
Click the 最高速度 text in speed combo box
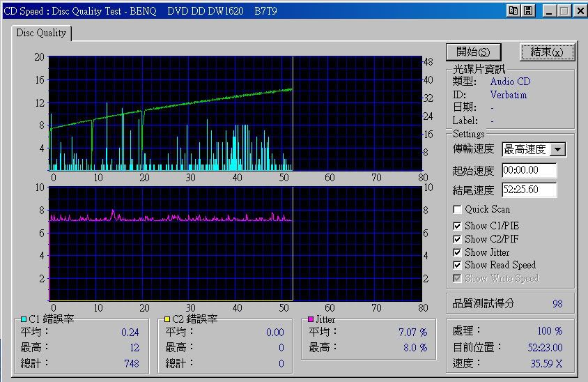[525, 149]
